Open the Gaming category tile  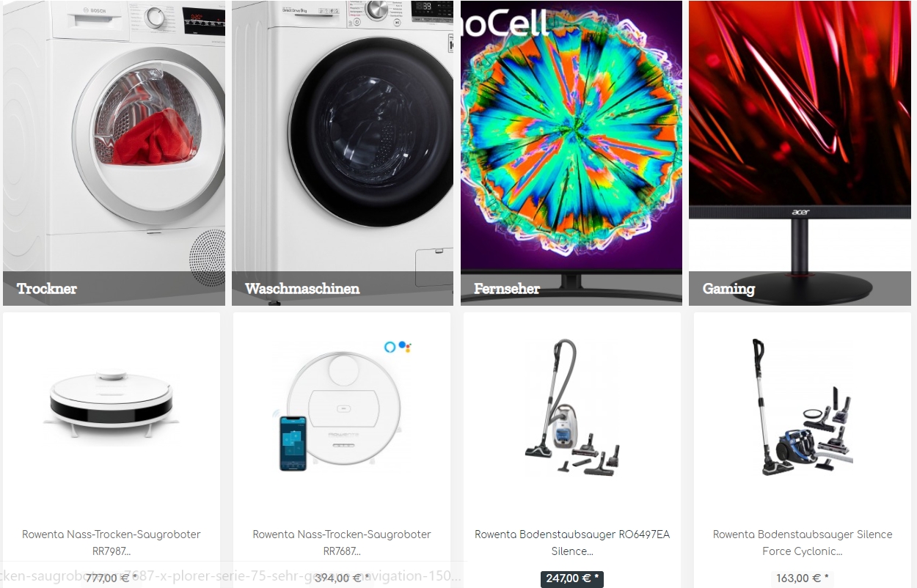(800, 153)
